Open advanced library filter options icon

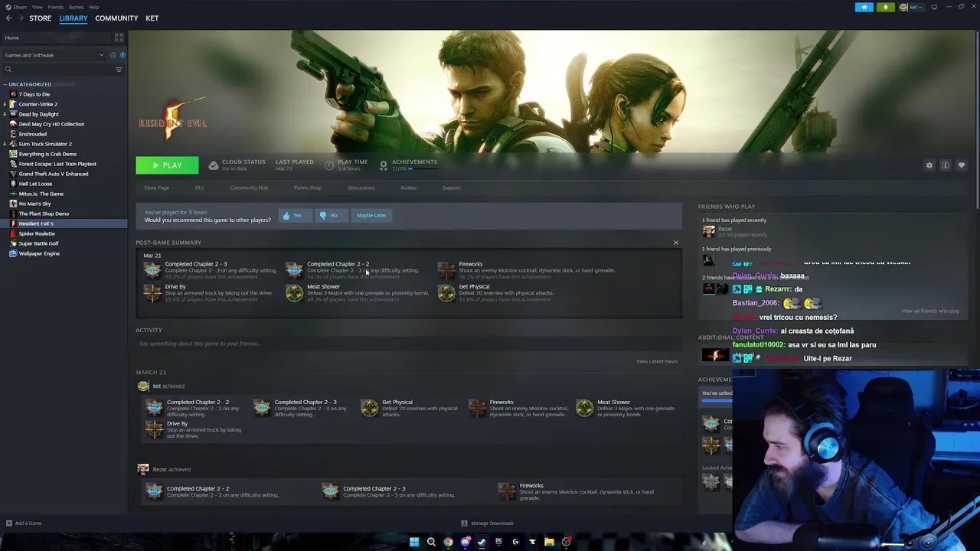(119, 70)
